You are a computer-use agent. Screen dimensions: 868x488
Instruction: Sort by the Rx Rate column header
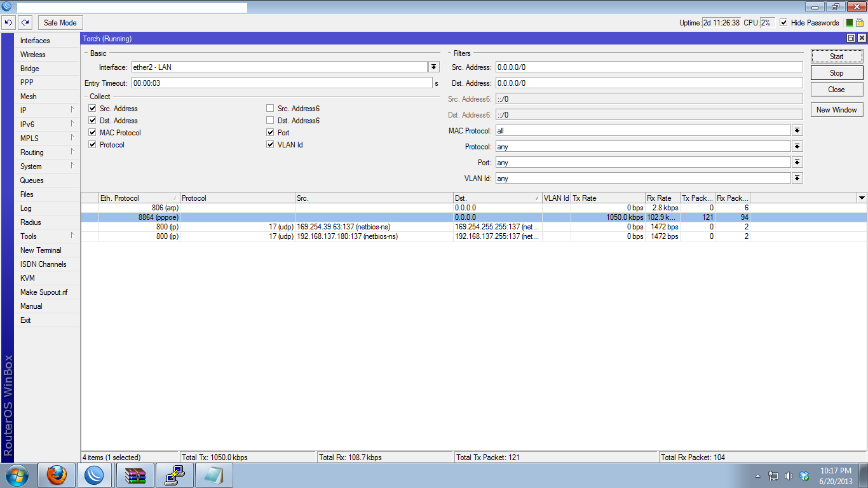point(663,198)
